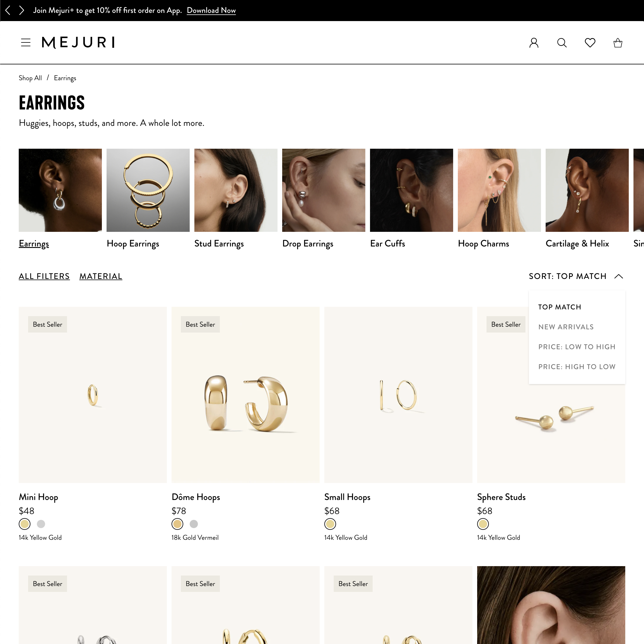Open the All Filters panel
The height and width of the screenshot is (644, 644).
(44, 276)
